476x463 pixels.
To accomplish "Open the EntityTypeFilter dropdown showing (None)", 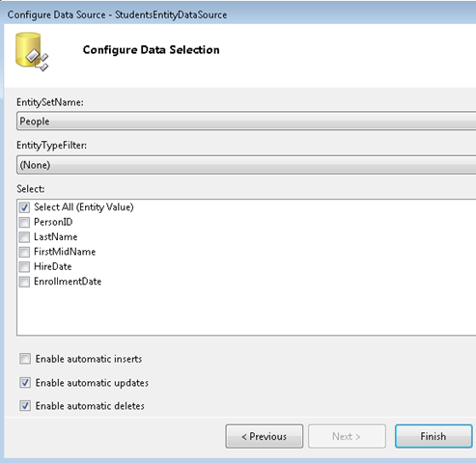I will pos(246,165).
